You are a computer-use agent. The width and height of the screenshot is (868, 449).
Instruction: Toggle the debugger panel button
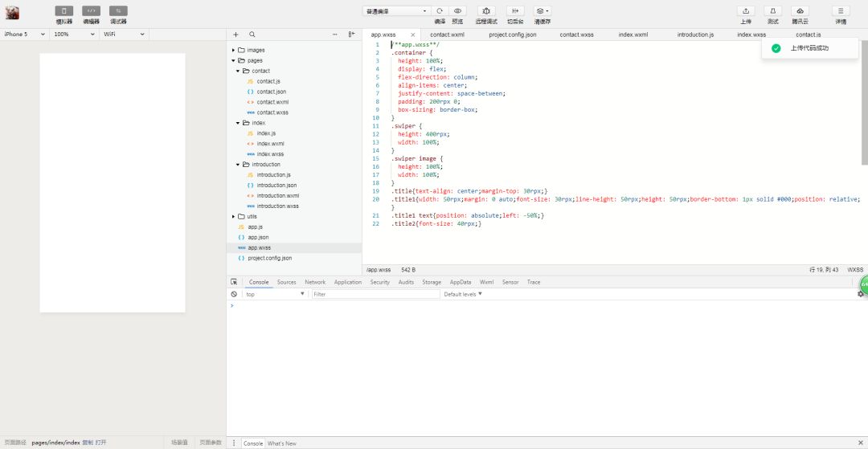tap(118, 11)
